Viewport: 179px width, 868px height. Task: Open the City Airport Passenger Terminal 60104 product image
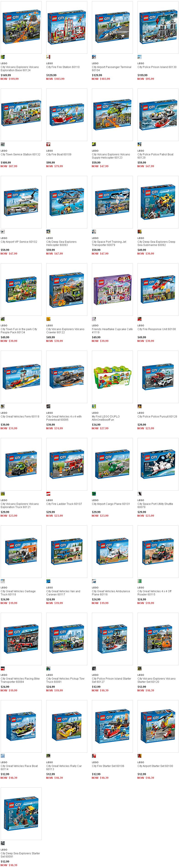pyautogui.click(x=112, y=27)
